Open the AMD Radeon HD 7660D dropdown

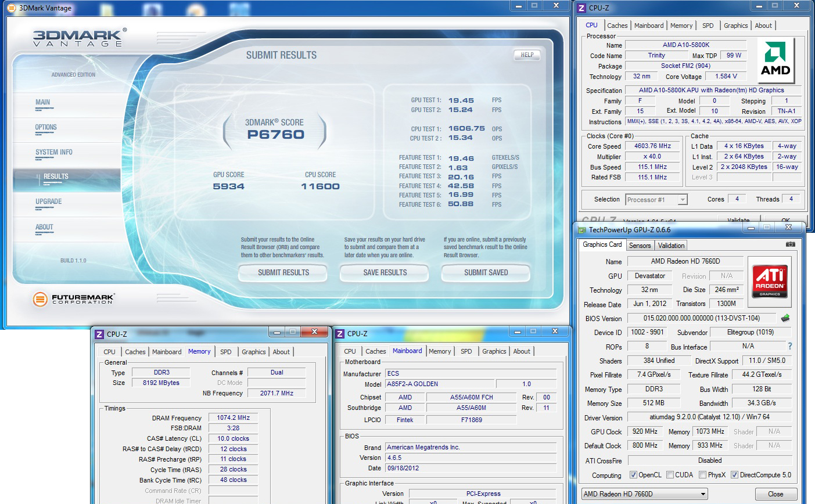point(645,494)
